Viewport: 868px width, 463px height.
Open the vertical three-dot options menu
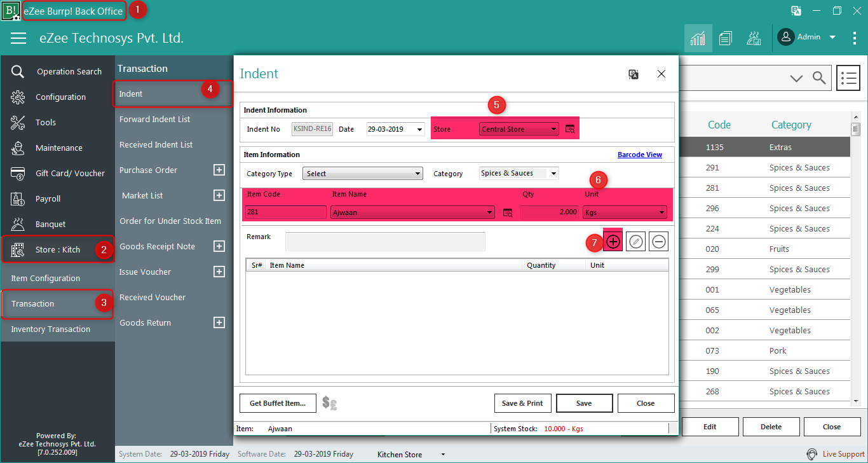click(x=855, y=38)
